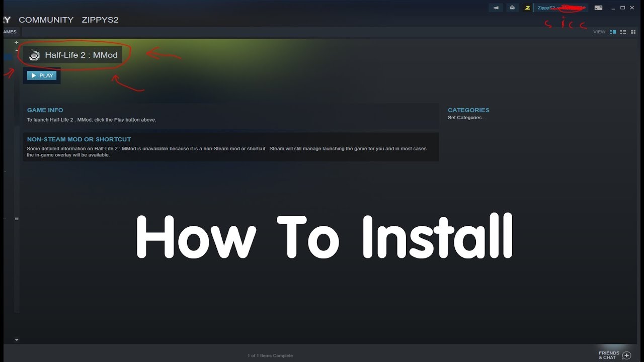Select the Half-Life 2 : MMod title
The height and width of the screenshot is (362, 644).
tap(81, 55)
